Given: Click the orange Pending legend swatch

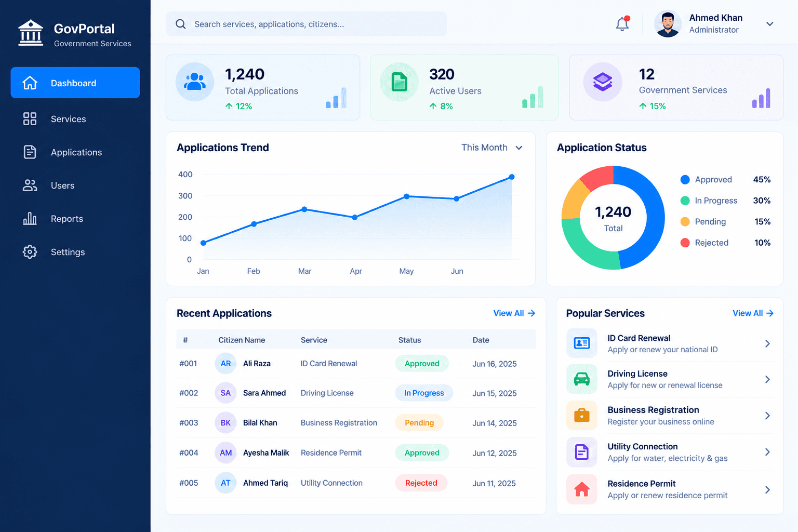Looking at the screenshot, I should point(685,222).
